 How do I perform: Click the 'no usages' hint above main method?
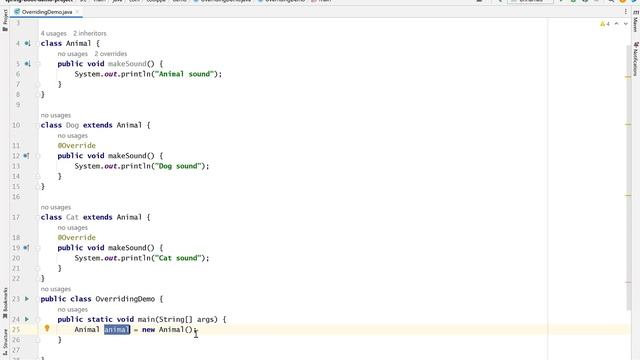[x=72, y=309]
